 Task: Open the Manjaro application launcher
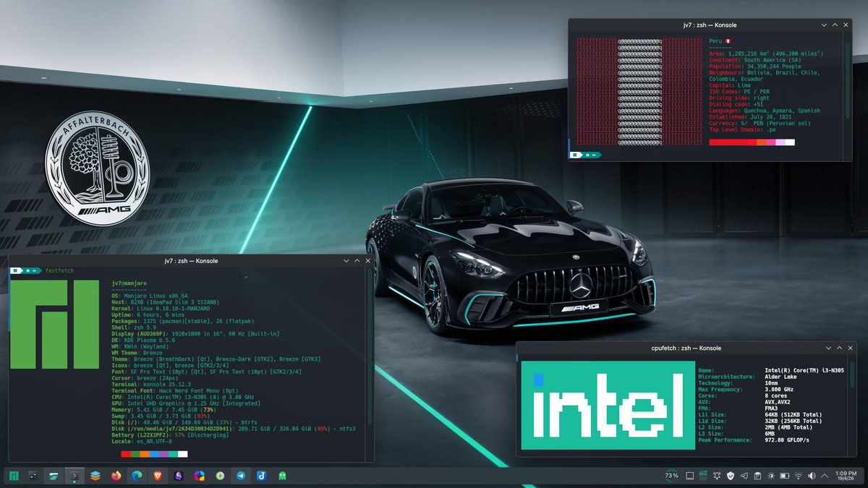tap(13, 476)
